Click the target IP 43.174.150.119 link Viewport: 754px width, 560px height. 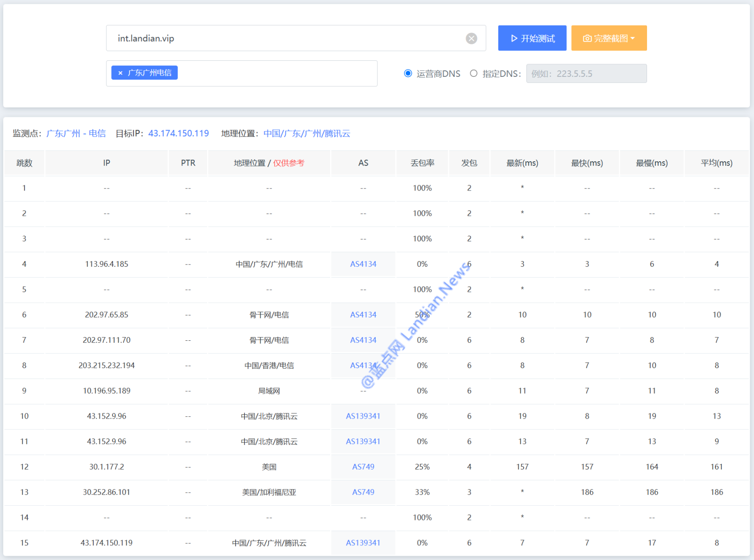pyautogui.click(x=179, y=133)
